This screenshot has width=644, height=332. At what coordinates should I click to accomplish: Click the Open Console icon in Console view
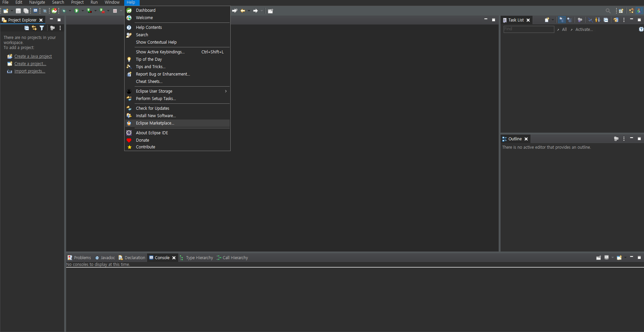pos(619,257)
